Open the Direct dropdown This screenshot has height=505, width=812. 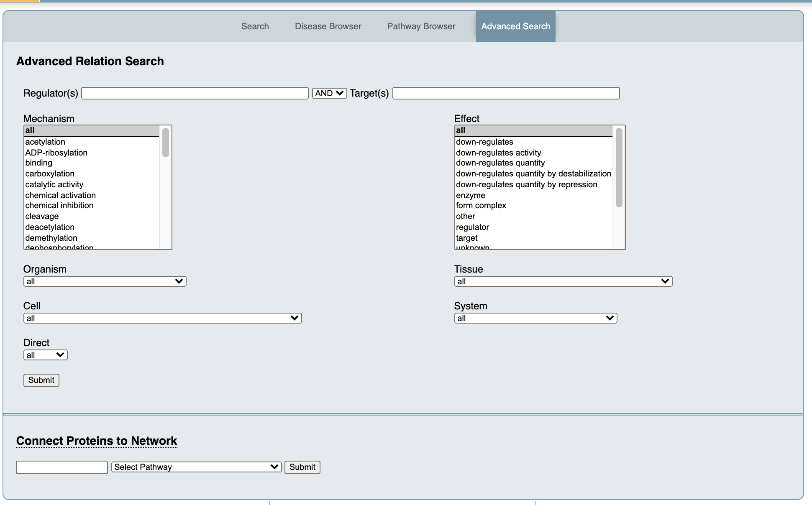pos(46,355)
